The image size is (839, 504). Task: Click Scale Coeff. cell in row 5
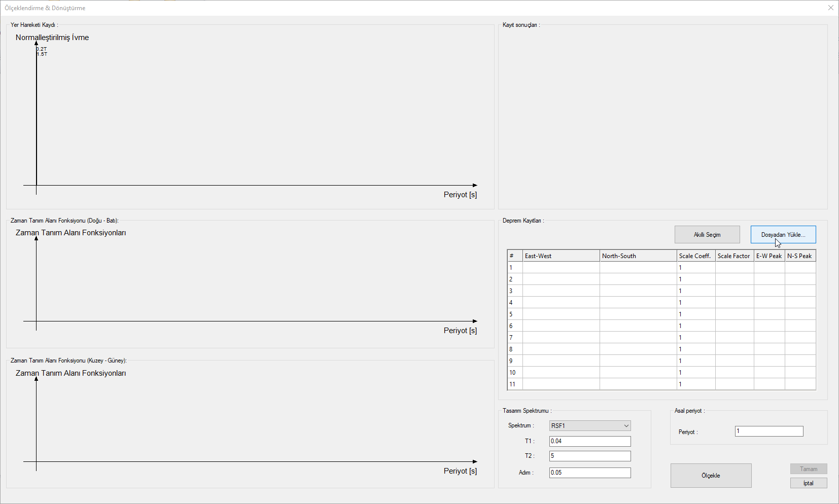(x=695, y=314)
